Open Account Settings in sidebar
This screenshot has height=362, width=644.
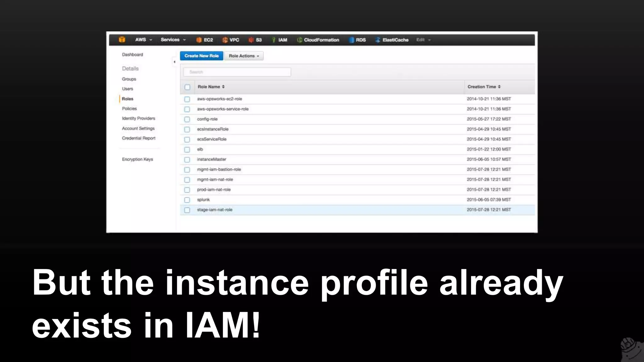tap(138, 128)
